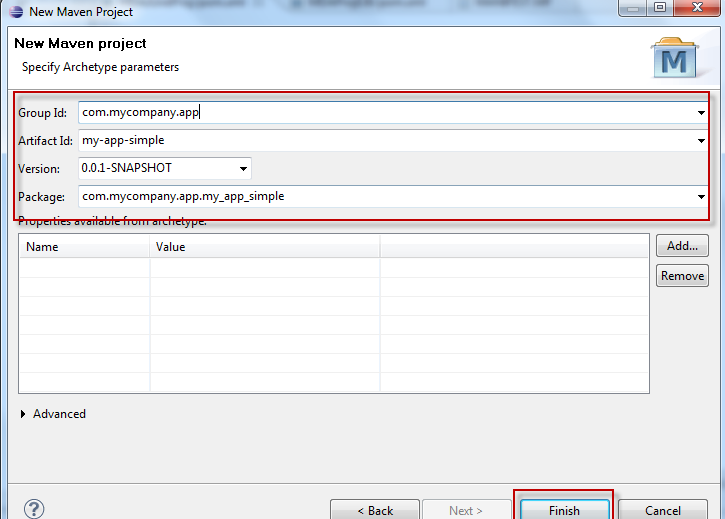
Task: Click the Remove button
Action: pyautogui.click(x=682, y=276)
